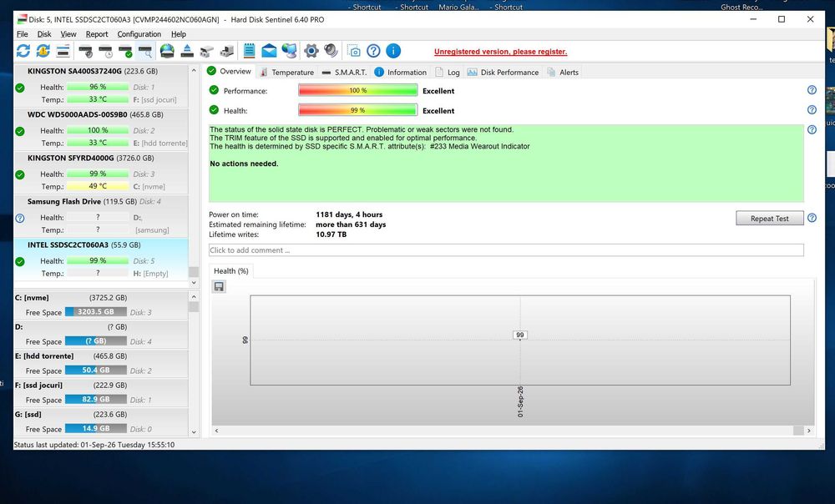Viewport: 835px width, 504px height.
Task: Switch to the Log tab
Action: [x=448, y=72]
